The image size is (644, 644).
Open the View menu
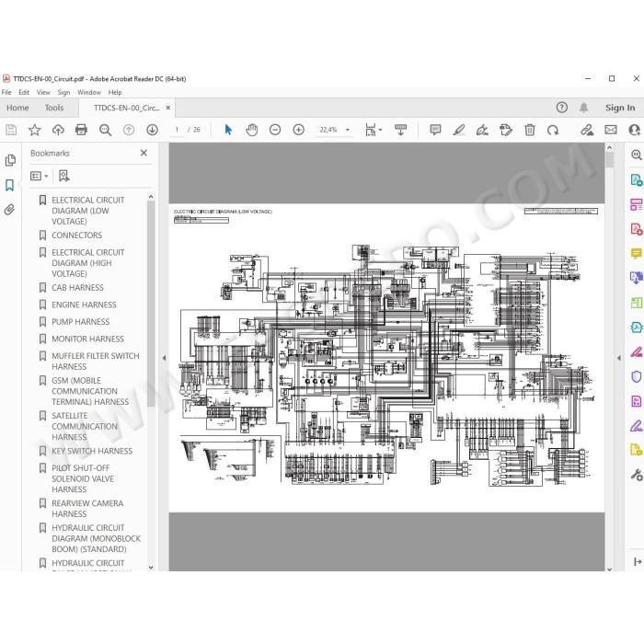click(43, 92)
